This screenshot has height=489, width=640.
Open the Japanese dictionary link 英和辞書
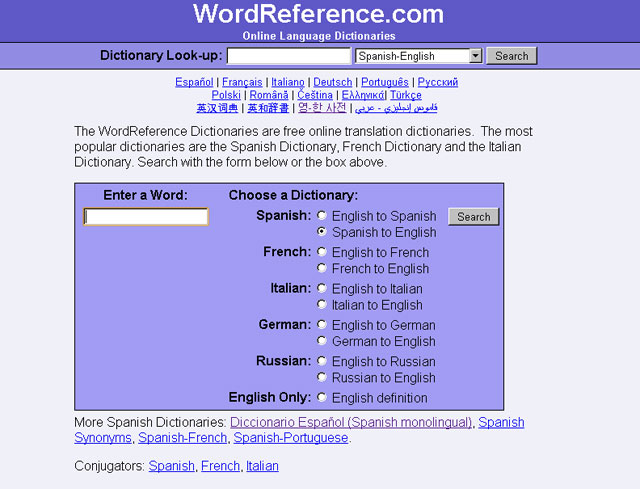268,108
